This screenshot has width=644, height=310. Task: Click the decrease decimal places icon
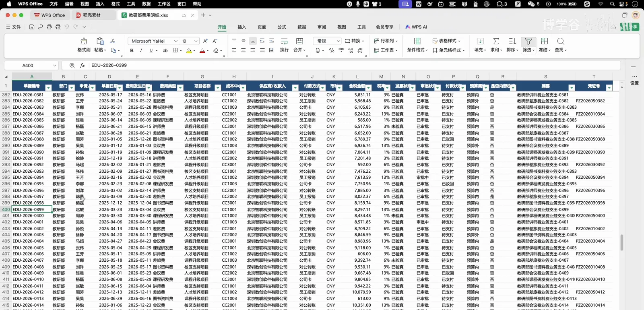pyautogui.click(x=360, y=50)
